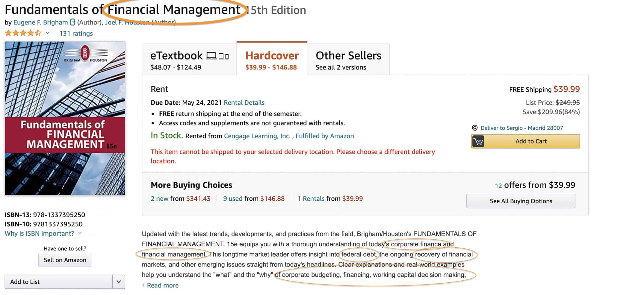The image size is (644, 295).
Task: Open the Rental Details link
Action: [x=244, y=102]
